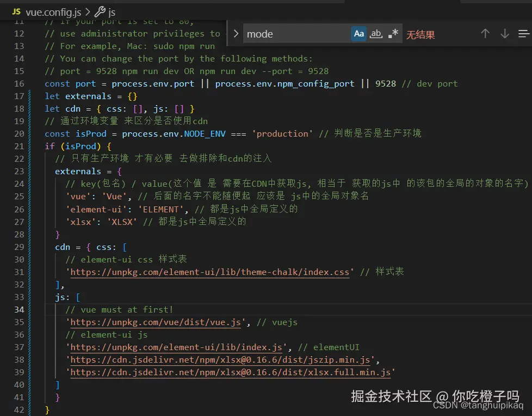
Task: Open the jsdelivr xlsx.full.min.js link
Action: click(x=231, y=372)
